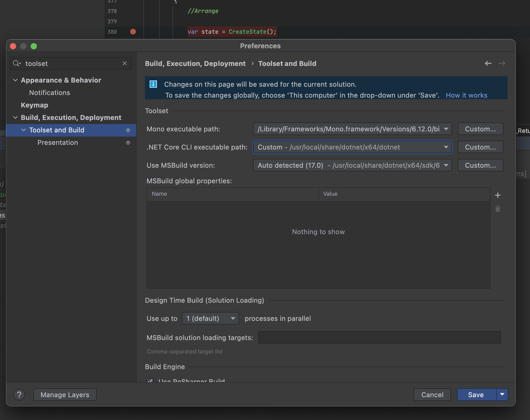The image size is (530, 420).
Task: Click the info icon in the banner
Action: (153, 84)
